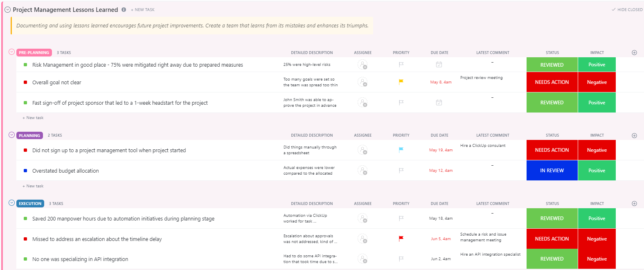
Task: Open the blue IN REVIEW status cell
Action: (x=552, y=171)
